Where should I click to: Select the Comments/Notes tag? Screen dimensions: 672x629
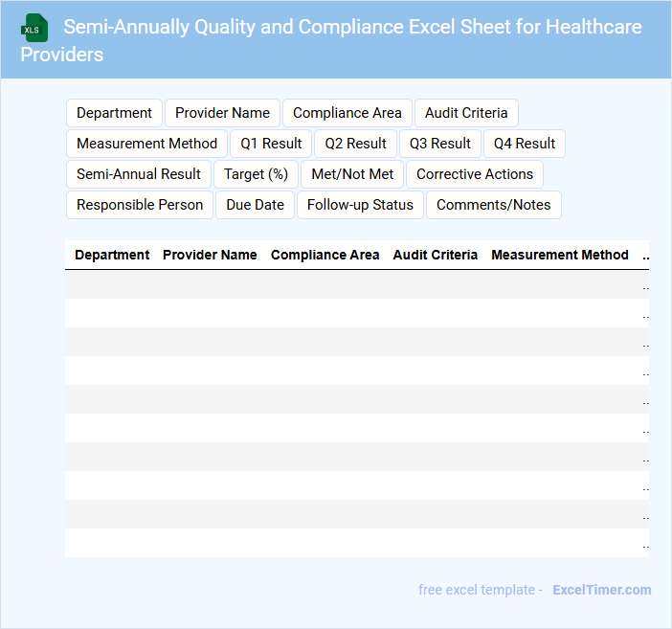coord(493,205)
